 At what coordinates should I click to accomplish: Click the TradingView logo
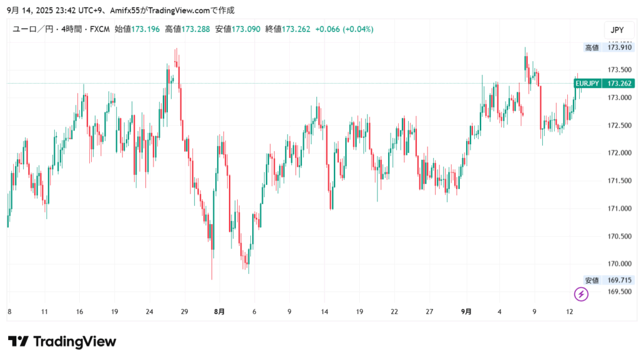[x=62, y=342]
